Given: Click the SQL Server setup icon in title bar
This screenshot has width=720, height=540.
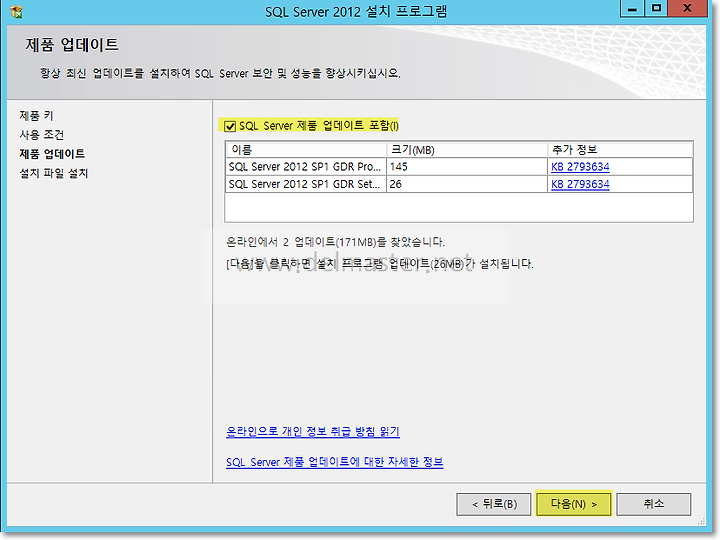Looking at the screenshot, I should pyautogui.click(x=16, y=11).
